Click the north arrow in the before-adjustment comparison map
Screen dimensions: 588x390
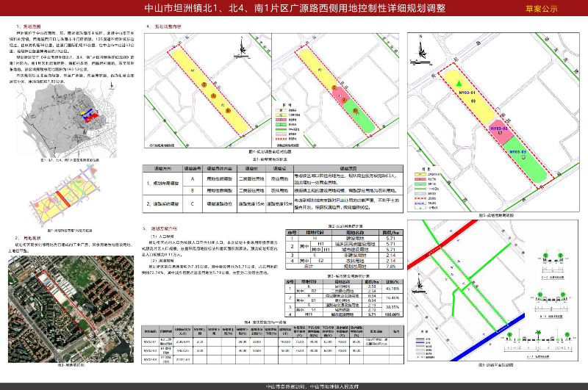tap(242, 48)
